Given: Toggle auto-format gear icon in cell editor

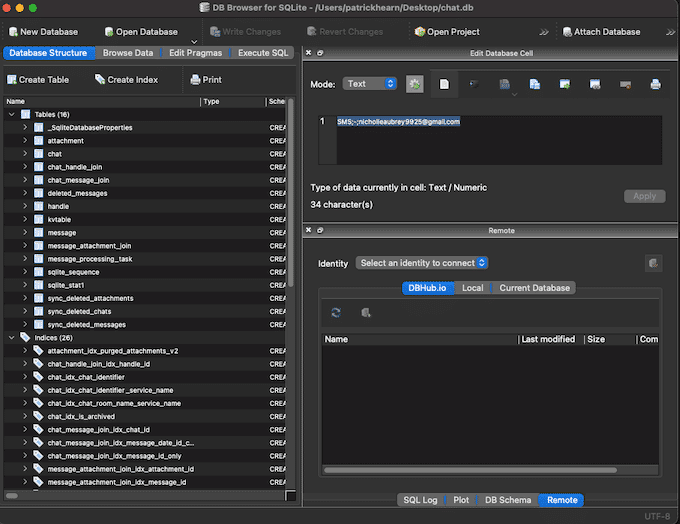Looking at the screenshot, I should [x=415, y=84].
